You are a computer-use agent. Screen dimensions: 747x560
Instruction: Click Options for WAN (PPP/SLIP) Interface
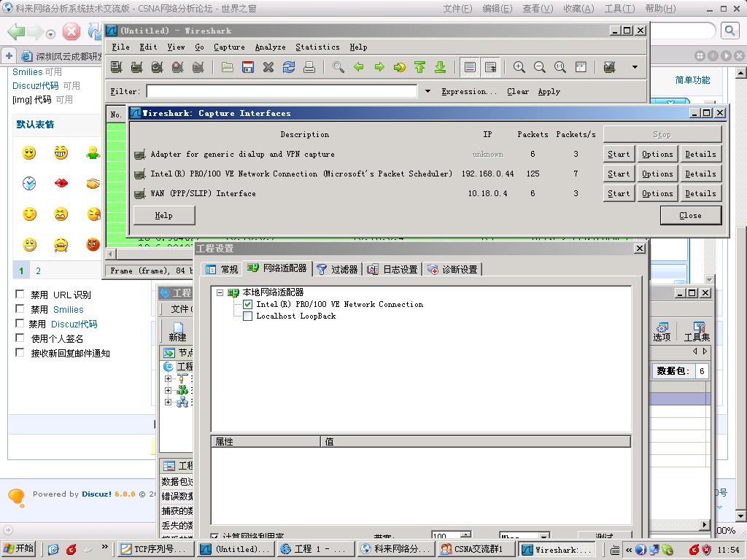[x=657, y=193]
